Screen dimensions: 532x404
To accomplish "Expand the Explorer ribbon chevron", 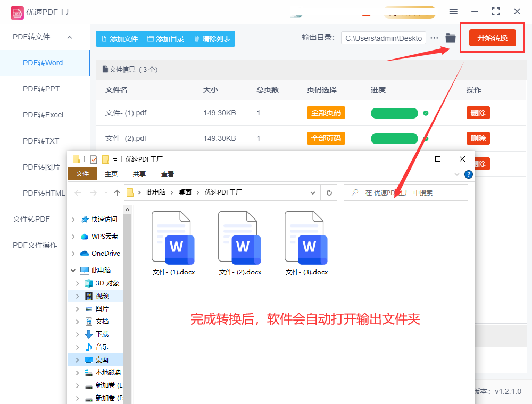I will (456, 174).
